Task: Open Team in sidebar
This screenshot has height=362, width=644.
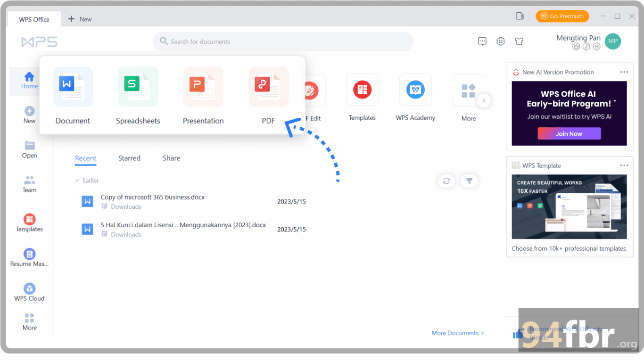Action: 29,184
